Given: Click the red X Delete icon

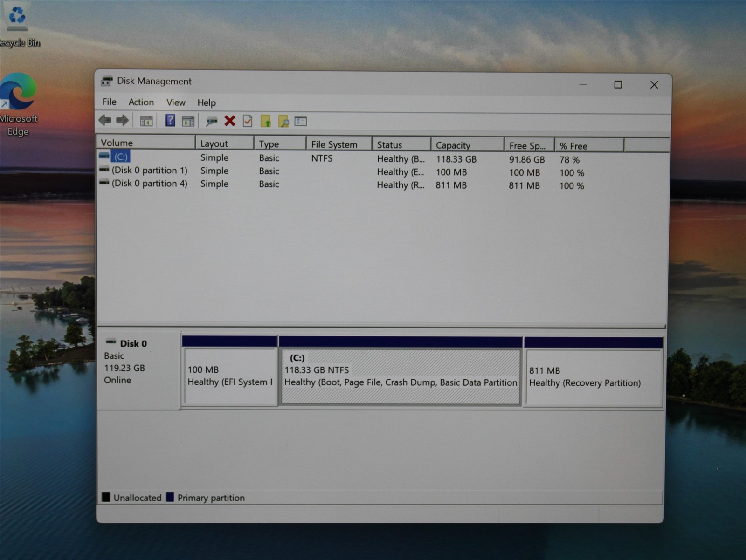Looking at the screenshot, I should [x=229, y=121].
